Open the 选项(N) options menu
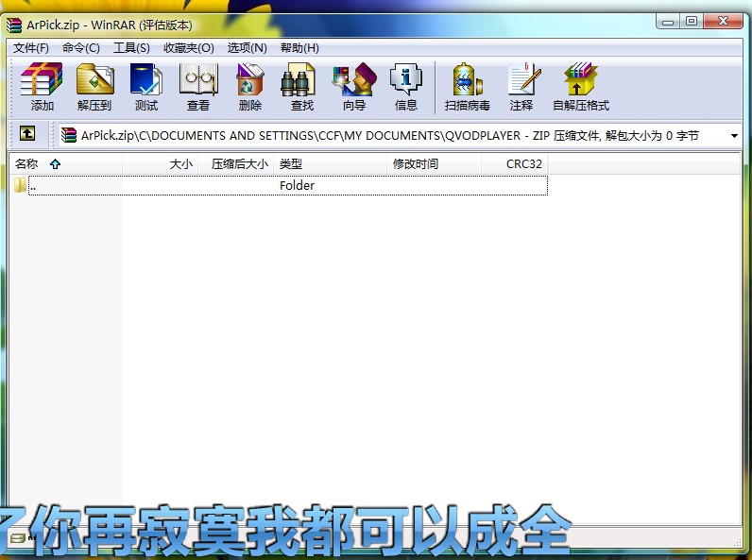752x560 pixels. (x=247, y=48)
